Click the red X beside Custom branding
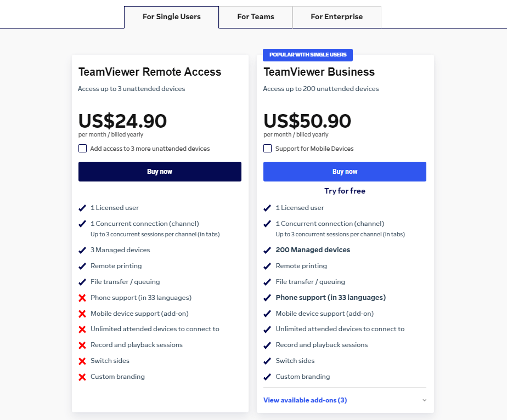Viewport: 507px width, 420px height. (82, 377)
